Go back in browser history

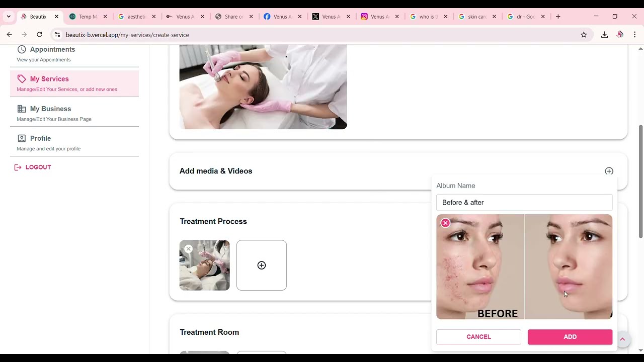[x=9, y=35]
